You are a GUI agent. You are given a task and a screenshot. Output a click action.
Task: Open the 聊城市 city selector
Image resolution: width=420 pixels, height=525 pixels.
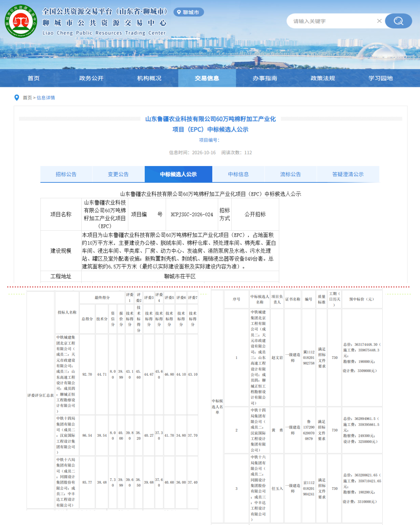[189, 12]
